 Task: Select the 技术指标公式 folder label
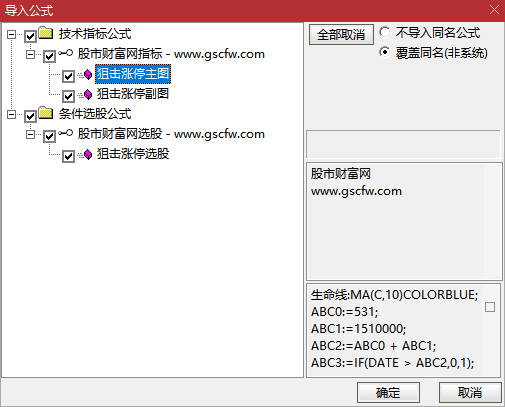tap(95, 34)
